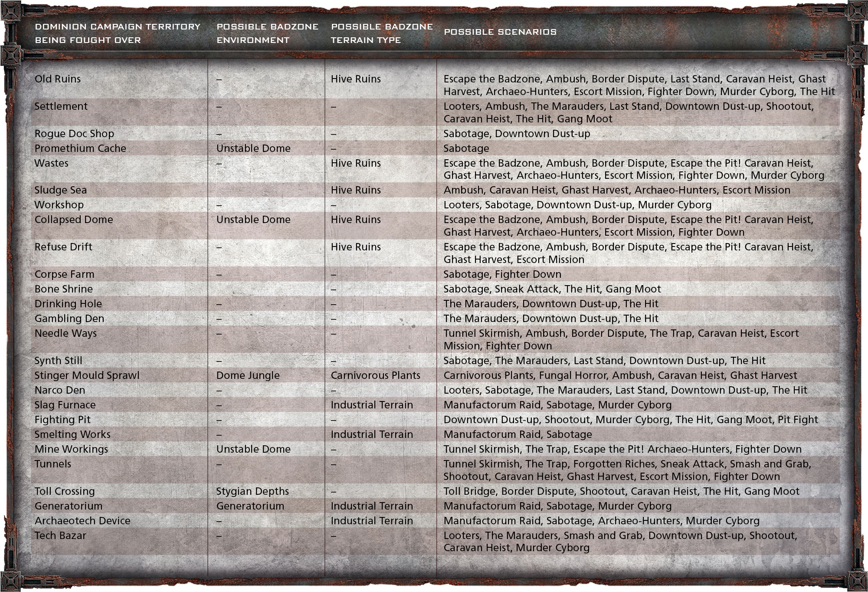This screenshot has height=592, width=868.
Task: Click the 'Fighting Pit' cell
Action: pyautogui.click(x=62, y=420)
